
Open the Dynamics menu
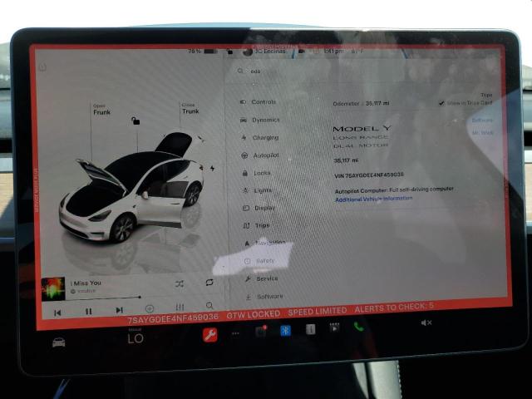[x=259, y=120]
